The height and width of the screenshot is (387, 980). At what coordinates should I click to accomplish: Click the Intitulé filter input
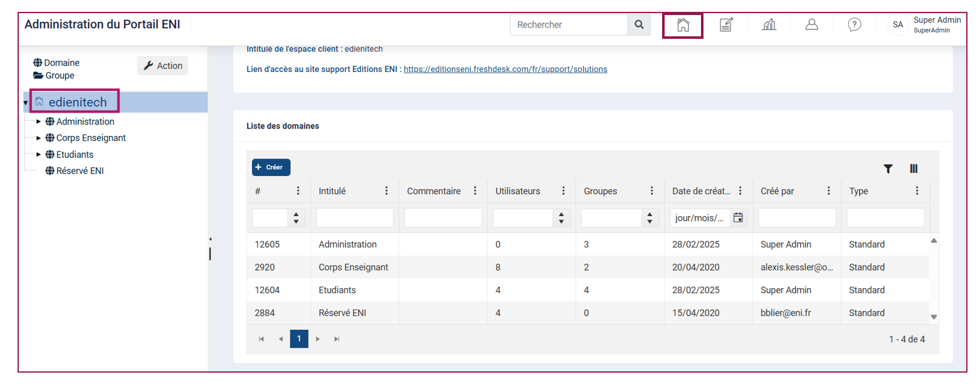tap(355, 218)
